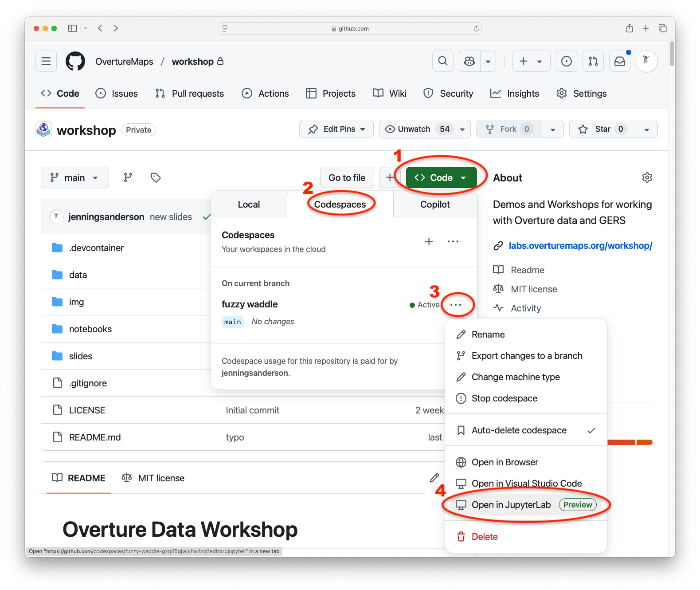Screen dimensions: 700x590
Task: Open the OvertureMaps organization link
Action: [x=124, y=62]
